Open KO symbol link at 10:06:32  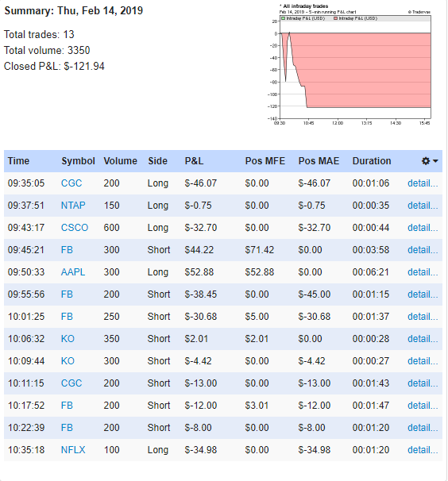click(x=68, y=339)
